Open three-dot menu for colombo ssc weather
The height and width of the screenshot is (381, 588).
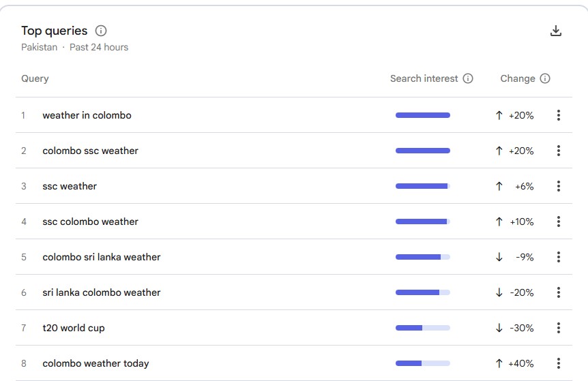pos(558,151)
